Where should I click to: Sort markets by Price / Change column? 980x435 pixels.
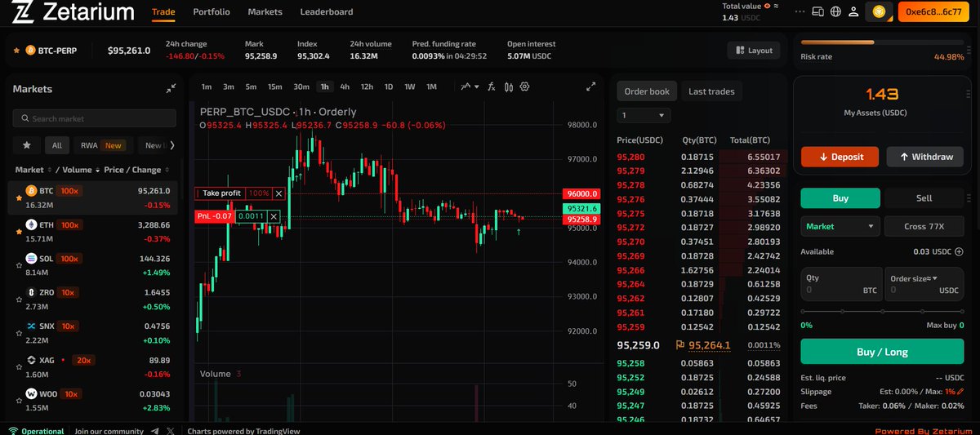(136, 170)
